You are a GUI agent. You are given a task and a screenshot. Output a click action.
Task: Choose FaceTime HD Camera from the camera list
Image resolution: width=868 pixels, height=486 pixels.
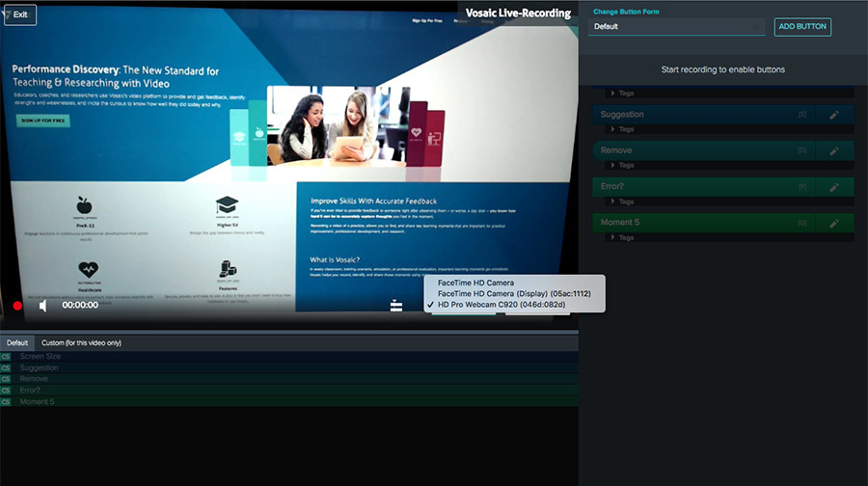(x=475, y=283)
